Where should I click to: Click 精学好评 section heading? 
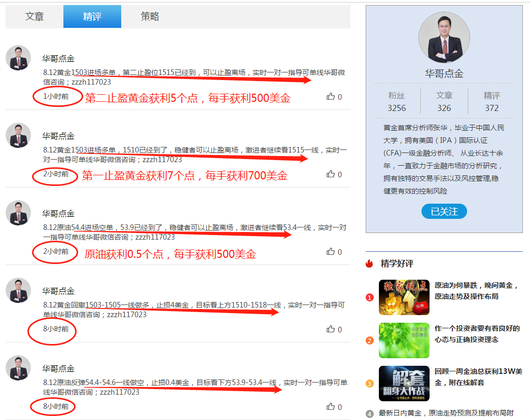tap(397, 263)
